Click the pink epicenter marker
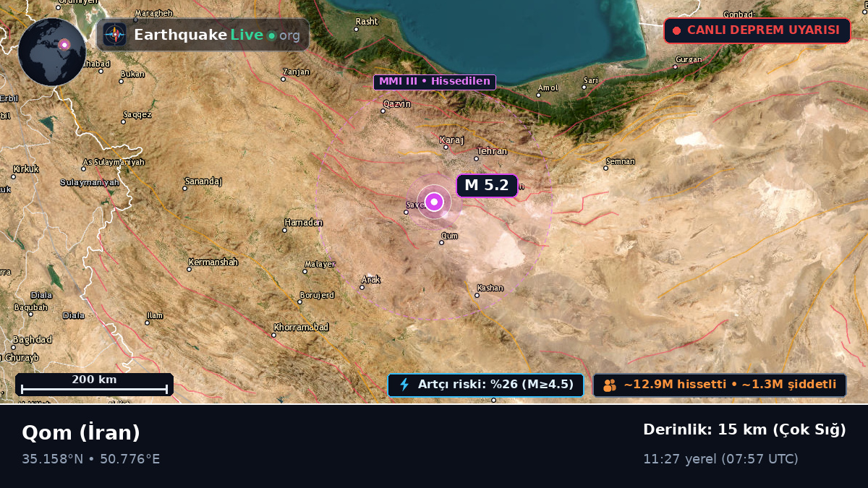868x488 pixels. click(x=434, y=202)
